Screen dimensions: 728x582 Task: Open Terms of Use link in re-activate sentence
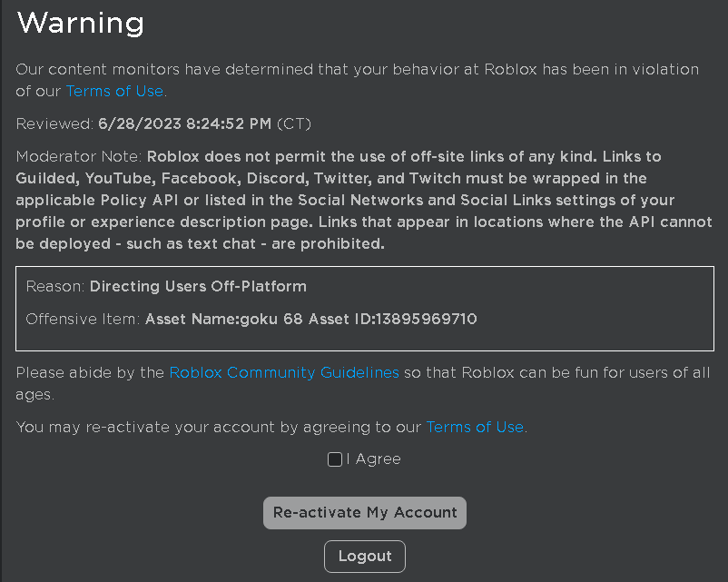point(475,427)
